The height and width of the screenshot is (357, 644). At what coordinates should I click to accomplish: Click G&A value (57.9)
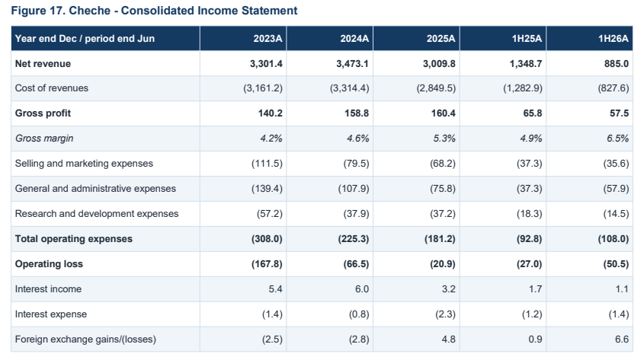616,188
